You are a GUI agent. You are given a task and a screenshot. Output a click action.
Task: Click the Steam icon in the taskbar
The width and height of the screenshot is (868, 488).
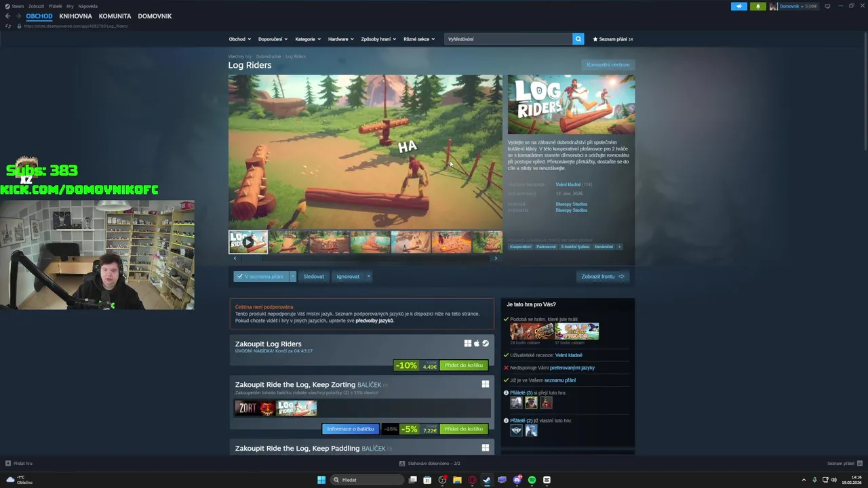[x=487, y=480]
